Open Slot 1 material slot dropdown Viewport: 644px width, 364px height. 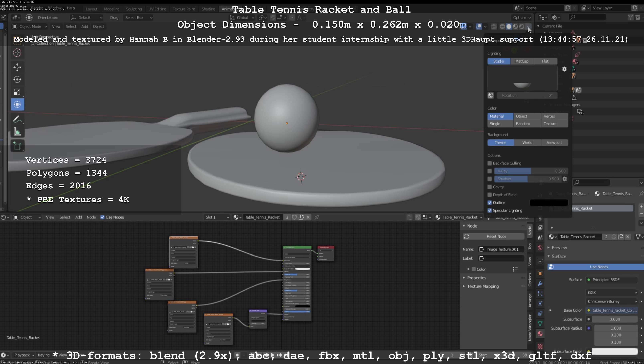coord(217,217)
